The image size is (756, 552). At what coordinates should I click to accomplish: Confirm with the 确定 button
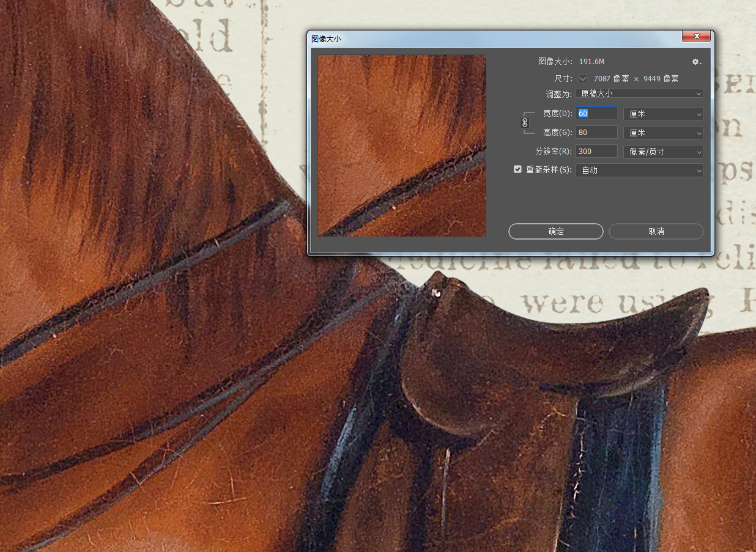(556, 232)
